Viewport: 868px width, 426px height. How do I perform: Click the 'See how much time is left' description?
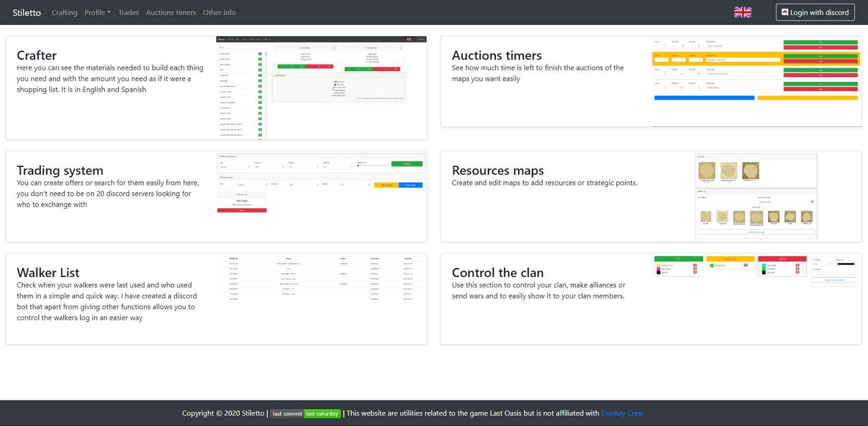538,73
